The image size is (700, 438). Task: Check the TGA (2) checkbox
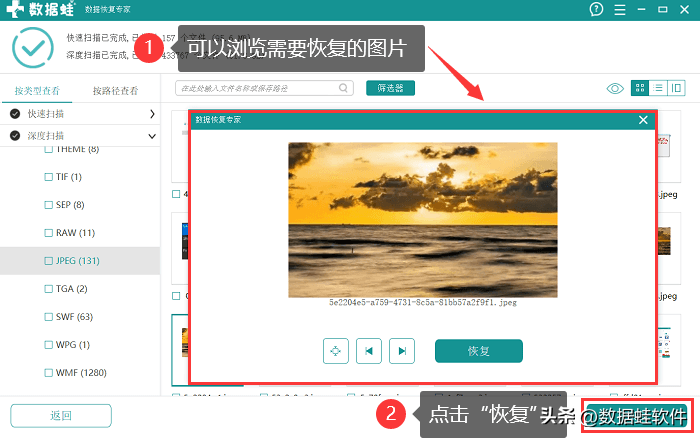(x=49, y=289)
